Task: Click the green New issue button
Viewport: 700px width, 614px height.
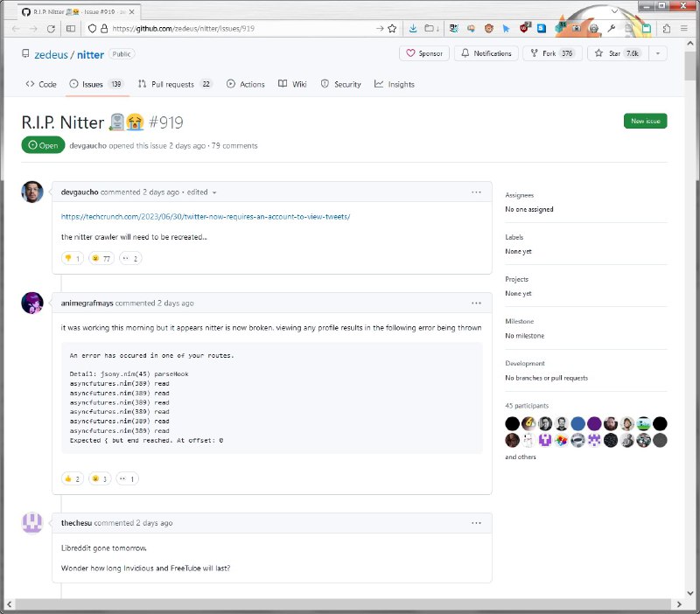Action: point(645,121)
